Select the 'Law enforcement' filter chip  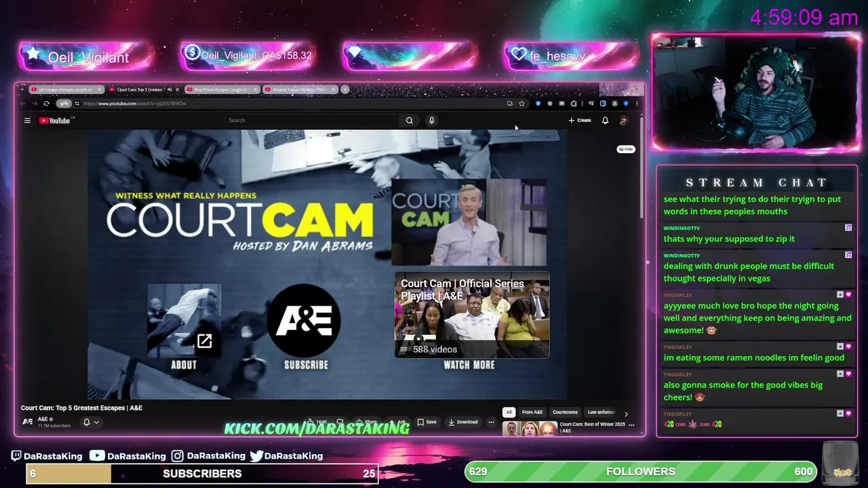click(x=601, y=412)
